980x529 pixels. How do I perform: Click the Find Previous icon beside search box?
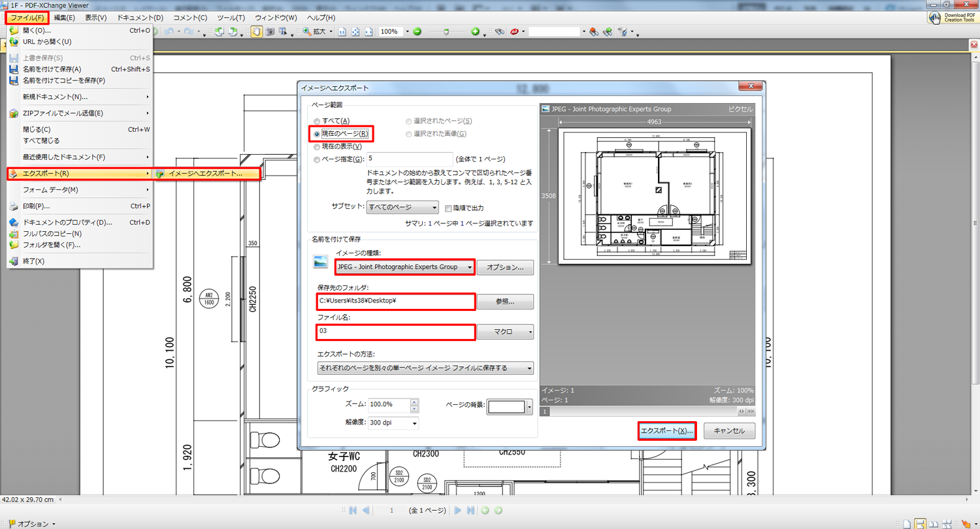pos(593,31)
